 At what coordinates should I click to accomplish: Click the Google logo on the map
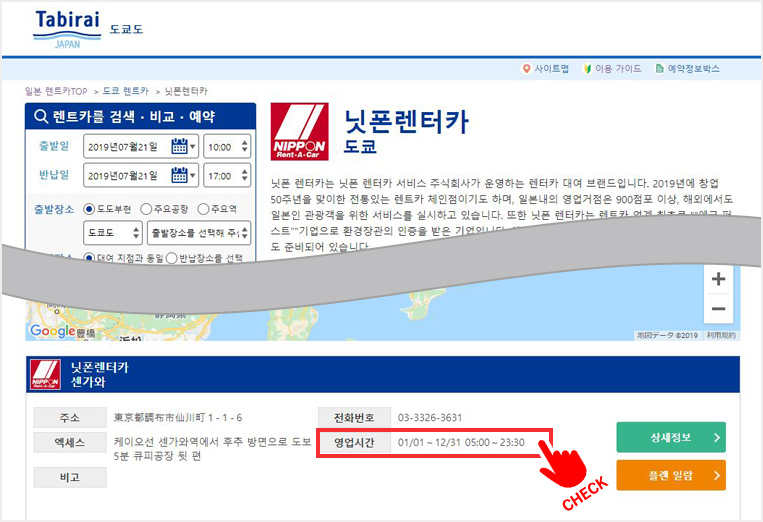pyautogui.click(x=52, y=331)
